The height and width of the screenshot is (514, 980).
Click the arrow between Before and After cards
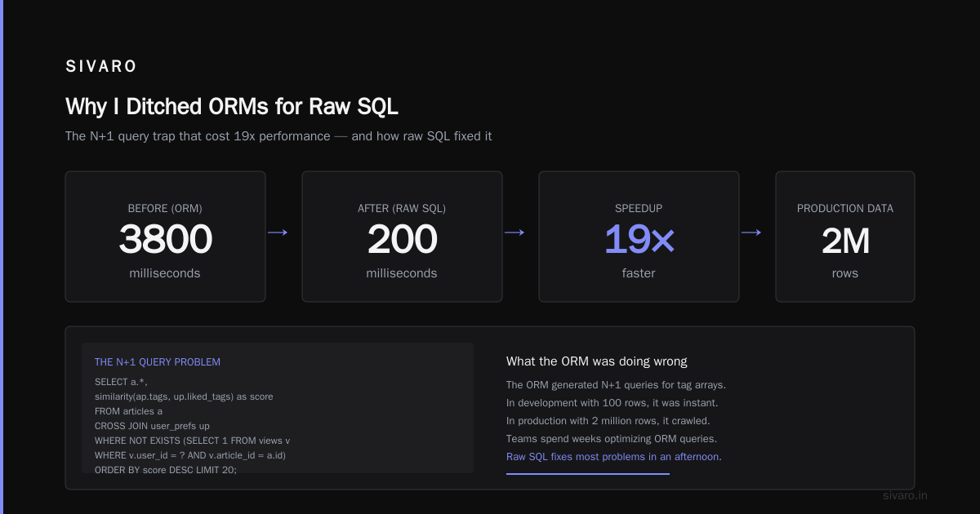coord(278,233)
